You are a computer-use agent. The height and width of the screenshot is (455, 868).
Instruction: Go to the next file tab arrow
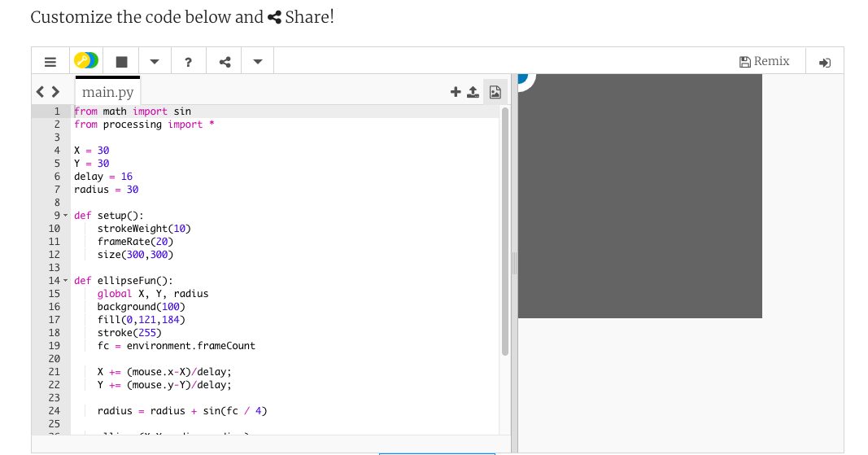[x=55, y=91]
